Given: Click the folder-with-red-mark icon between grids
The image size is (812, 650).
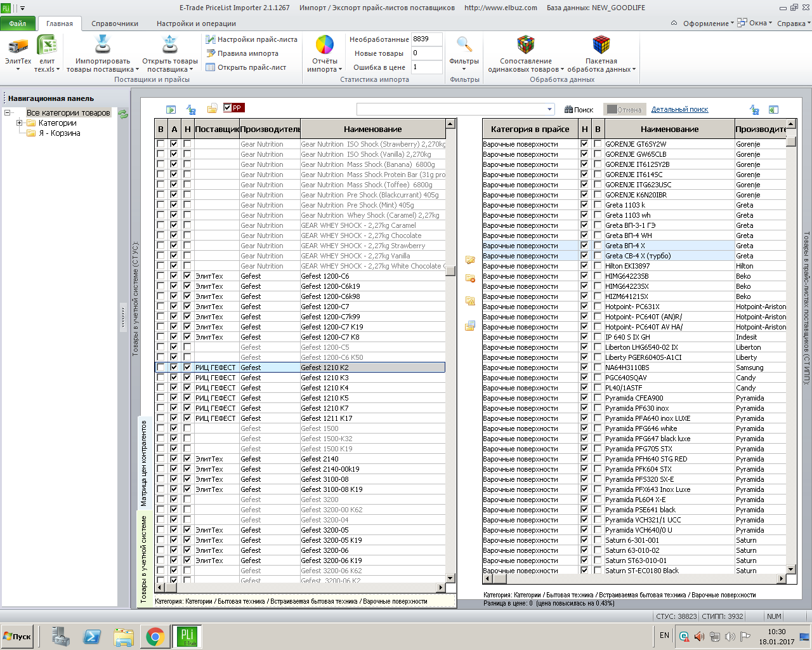Looking at the screenshot, I should click(x=470, y=278).
